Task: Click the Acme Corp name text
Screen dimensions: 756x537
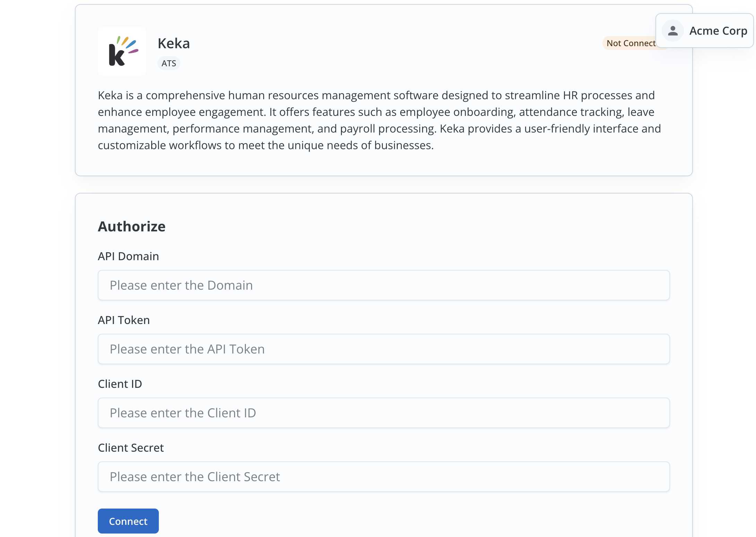Action: click(718, 31)
